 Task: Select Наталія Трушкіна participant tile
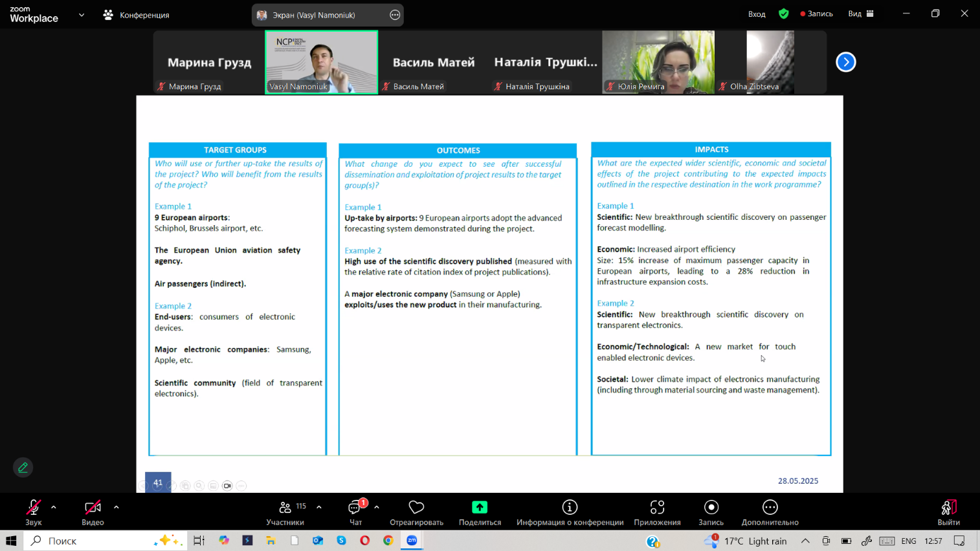pos(546,63)
